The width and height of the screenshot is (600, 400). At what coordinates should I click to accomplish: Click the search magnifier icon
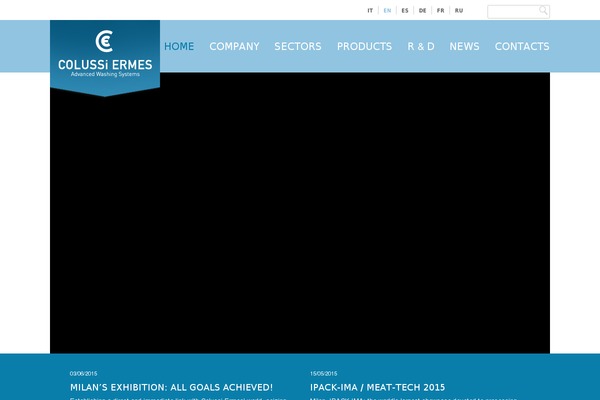tap(543, 11)
